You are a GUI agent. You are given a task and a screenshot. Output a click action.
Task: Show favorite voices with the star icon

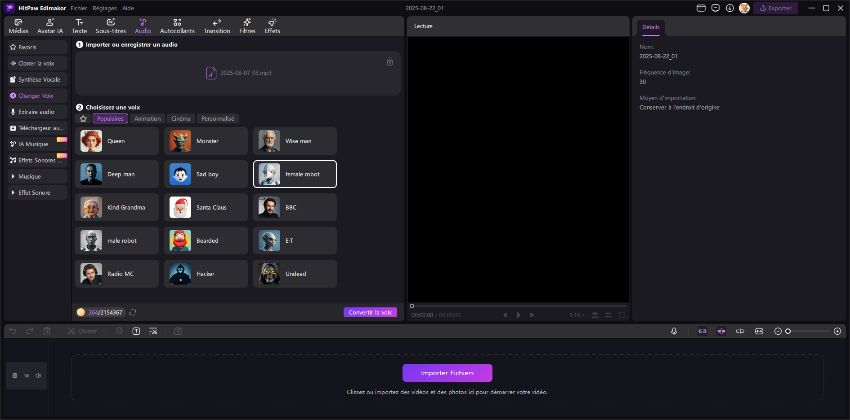click(x=83, y=118)
